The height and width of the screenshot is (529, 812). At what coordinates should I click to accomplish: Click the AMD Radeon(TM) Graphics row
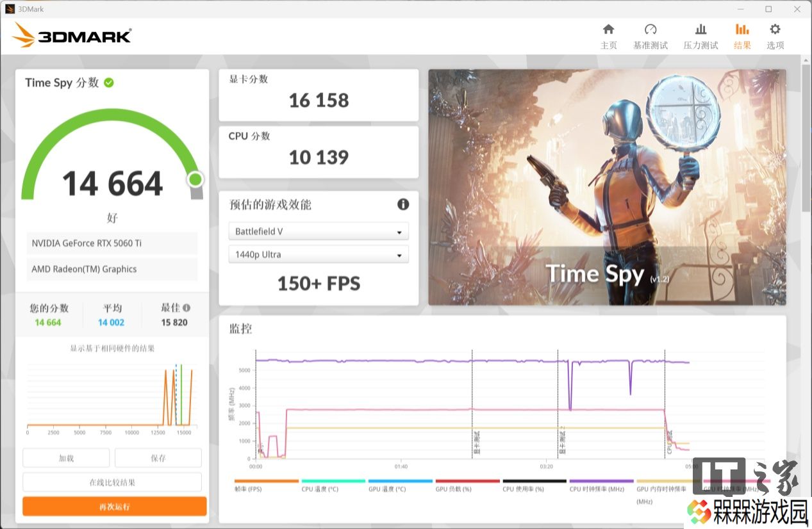(x=112, y=269)
